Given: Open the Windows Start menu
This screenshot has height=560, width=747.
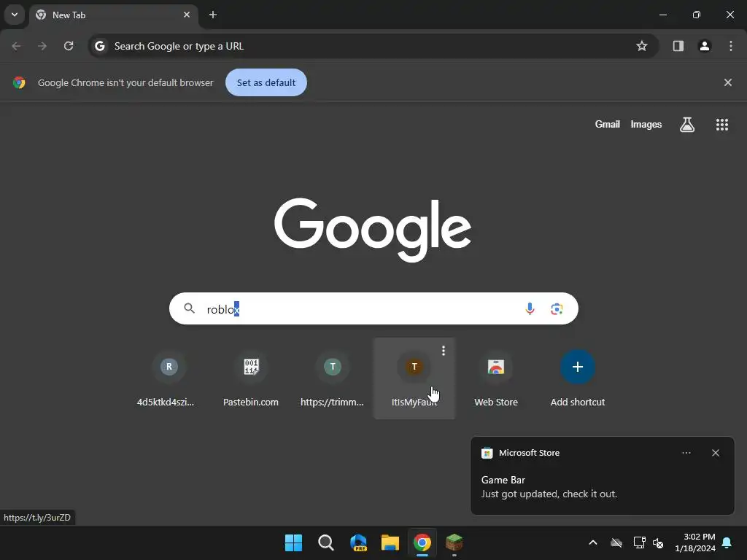Looking at the screenshot, I should point(293,542).
